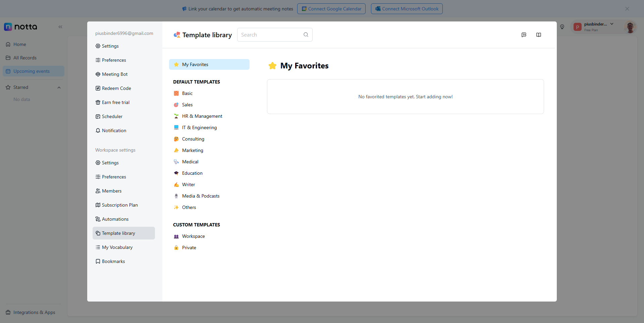The image size is (644, 323).
Task: Open Meeting Bot settings
Action: 114,74
